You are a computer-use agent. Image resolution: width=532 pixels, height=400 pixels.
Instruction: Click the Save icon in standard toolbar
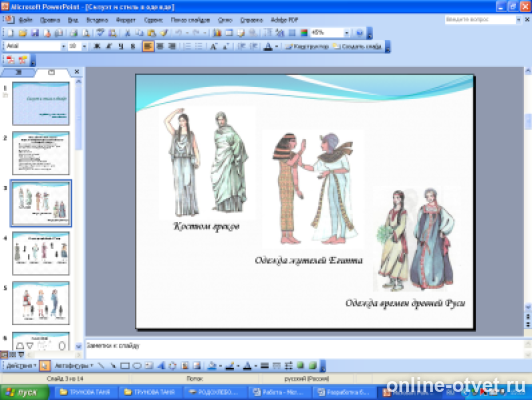(x=35, y=33)
